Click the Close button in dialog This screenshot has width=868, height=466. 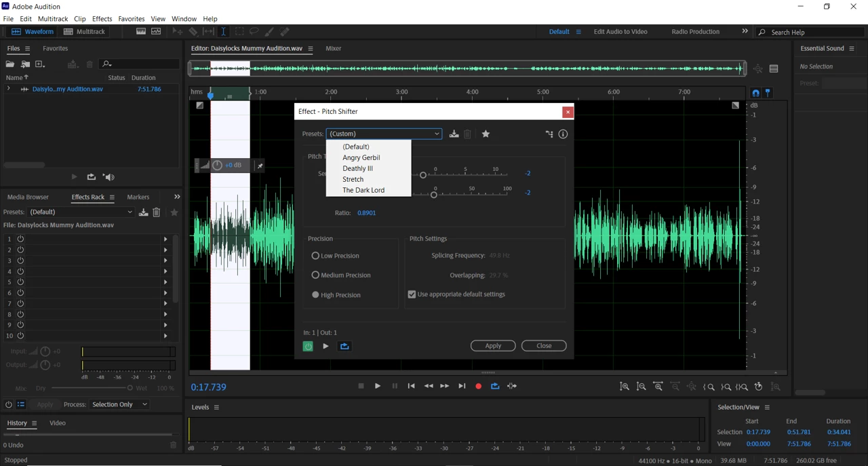544,346
